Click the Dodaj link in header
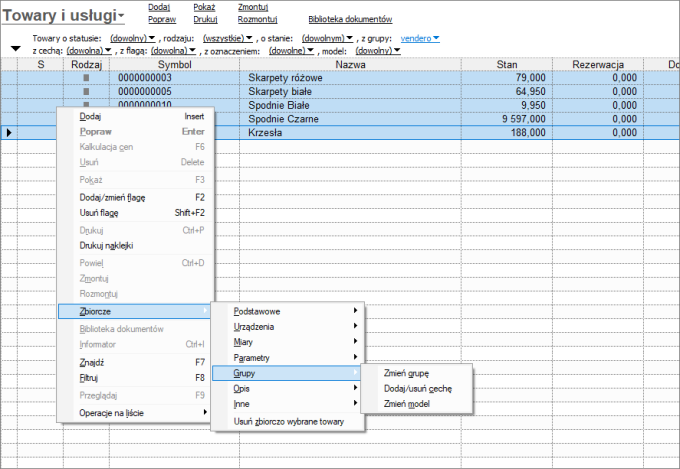Screen dimensions: 680x469 (x=159, y=7)
